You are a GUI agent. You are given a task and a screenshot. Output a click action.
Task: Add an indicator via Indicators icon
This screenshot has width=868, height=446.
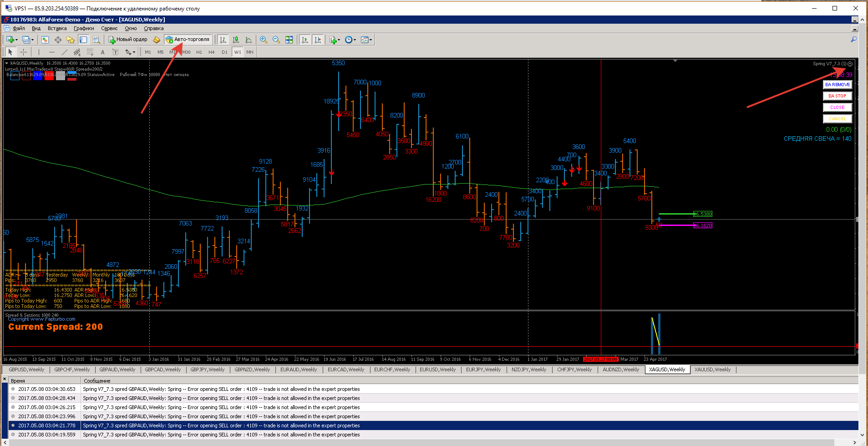click(333, 40)
